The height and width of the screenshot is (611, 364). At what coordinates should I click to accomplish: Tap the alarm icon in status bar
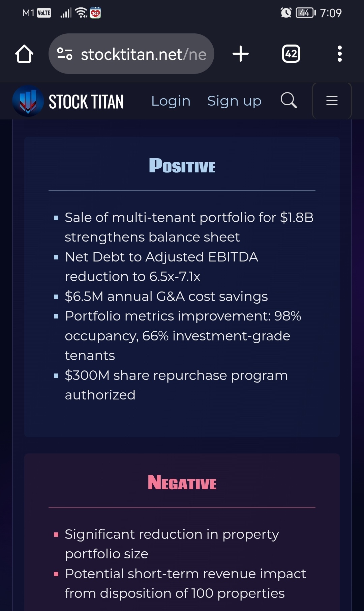[x=286, y=13]
